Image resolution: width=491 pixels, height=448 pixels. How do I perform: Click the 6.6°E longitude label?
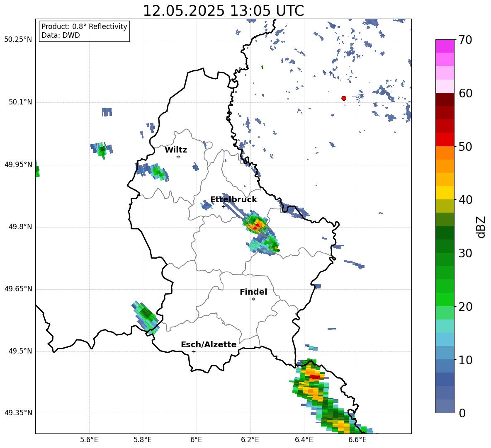click(357, 440)
